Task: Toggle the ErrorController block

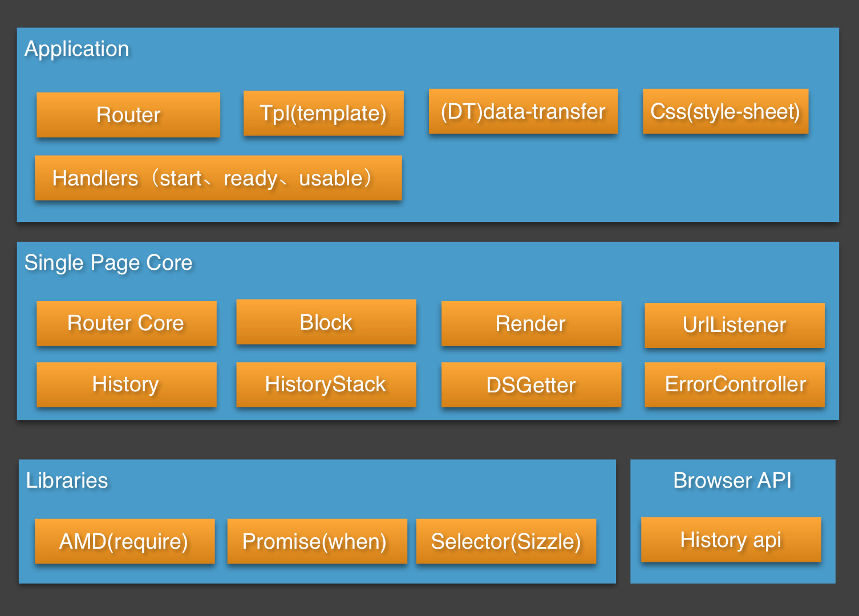Action: tap(734, 384)
